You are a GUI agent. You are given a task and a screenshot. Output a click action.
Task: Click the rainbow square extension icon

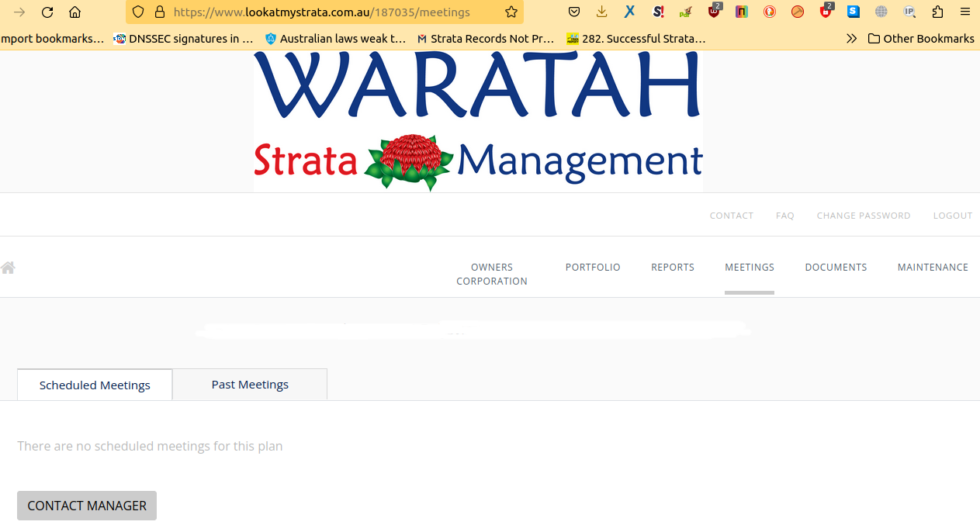(x=742, y=12)
